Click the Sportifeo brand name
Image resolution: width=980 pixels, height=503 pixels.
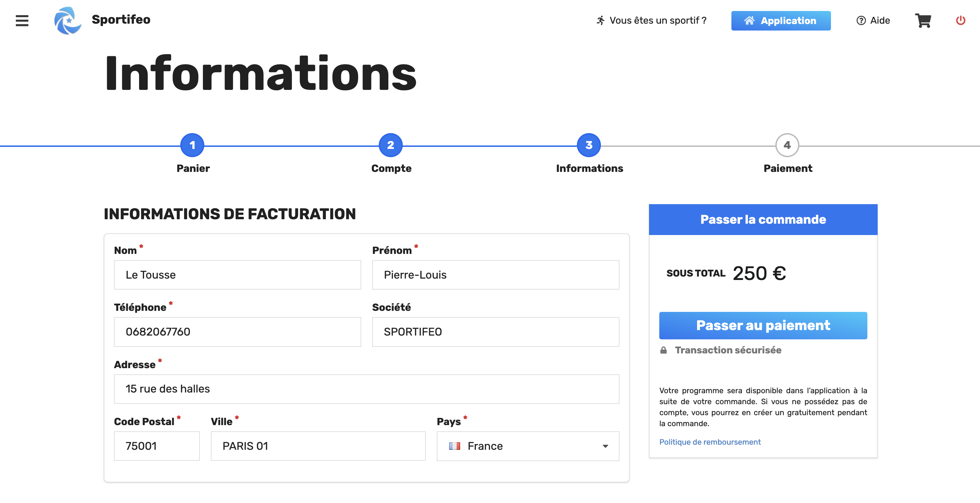click(121, 20)
